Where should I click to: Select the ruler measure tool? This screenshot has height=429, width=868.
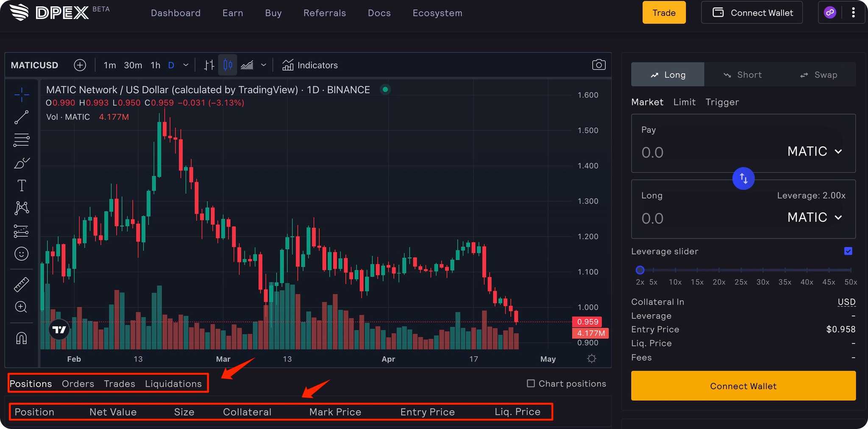(x=21, y=285)
